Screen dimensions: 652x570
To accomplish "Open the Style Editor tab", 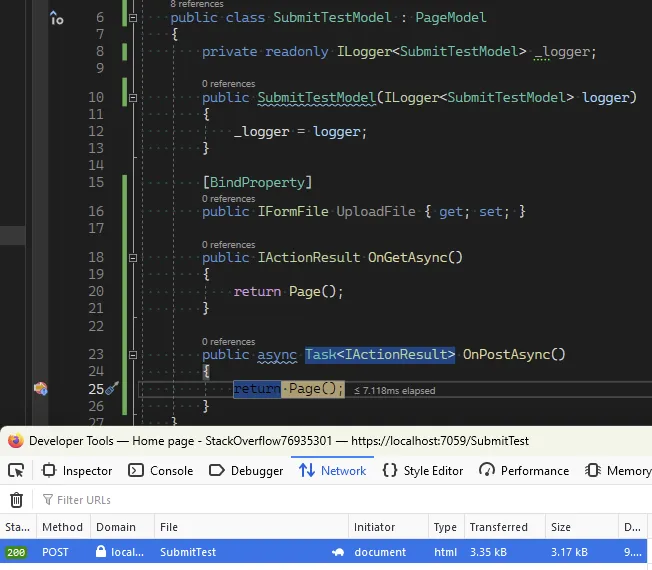I will 422,471.
